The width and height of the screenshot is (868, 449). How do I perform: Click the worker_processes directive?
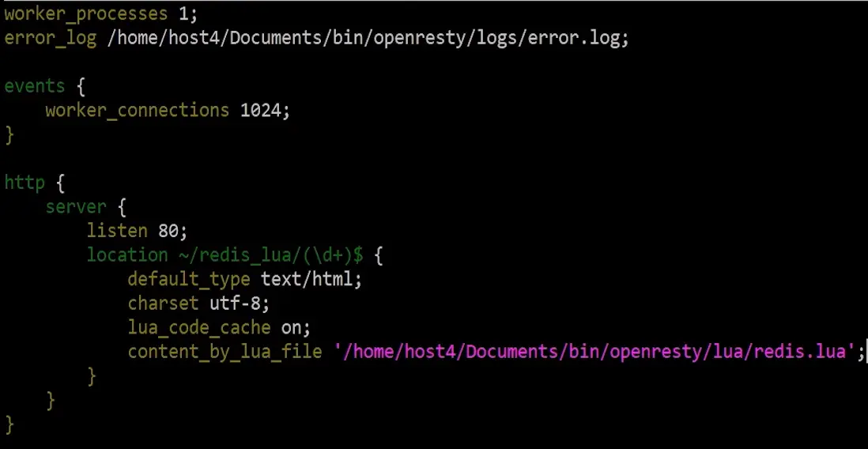(85, 14)
